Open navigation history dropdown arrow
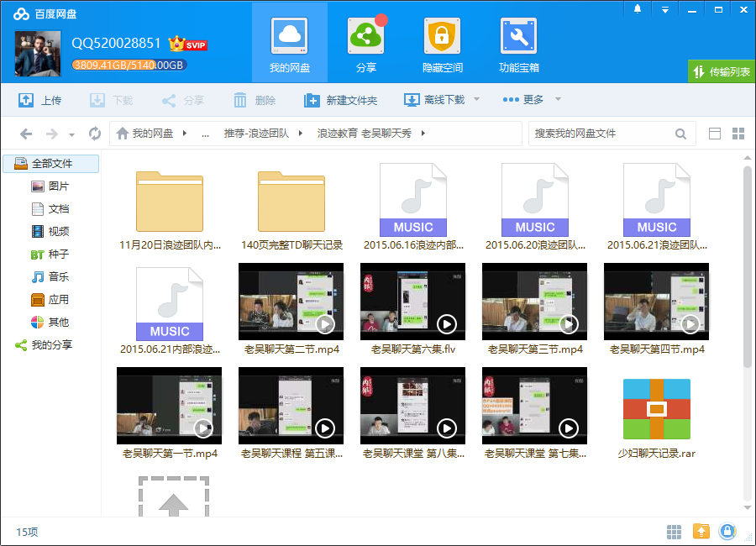The width and height of the screenshot is (756, 546). (x=72, y=135)
